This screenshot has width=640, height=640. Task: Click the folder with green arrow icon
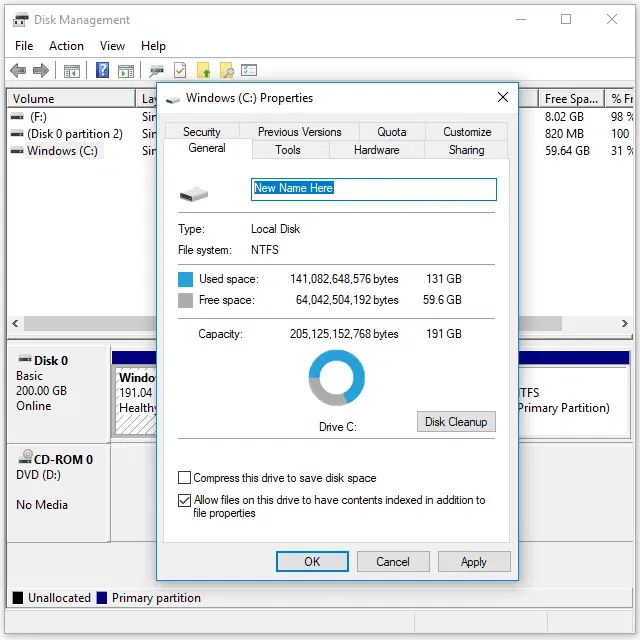203,70
